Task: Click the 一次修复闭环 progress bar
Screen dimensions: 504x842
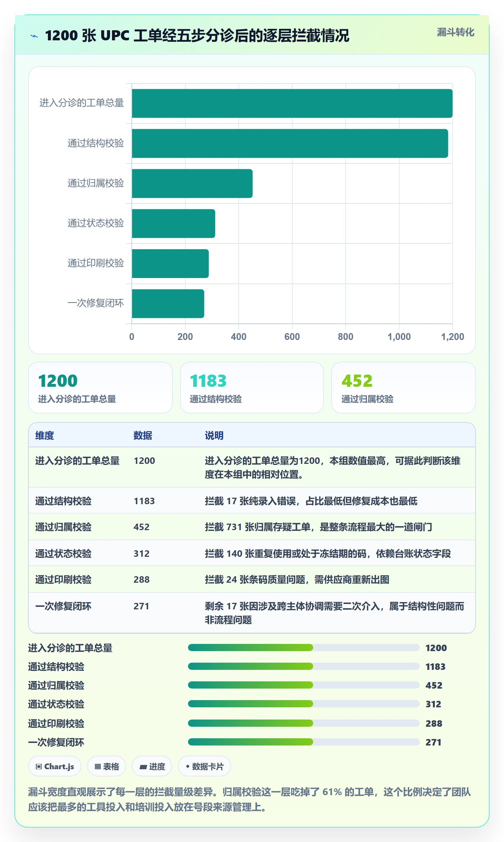Action: click(x=304, y=742)
